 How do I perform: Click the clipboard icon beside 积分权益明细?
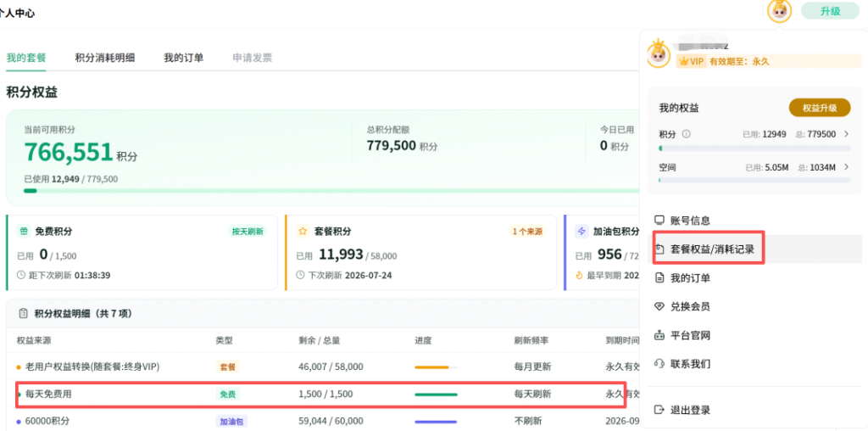coord(23,314)
